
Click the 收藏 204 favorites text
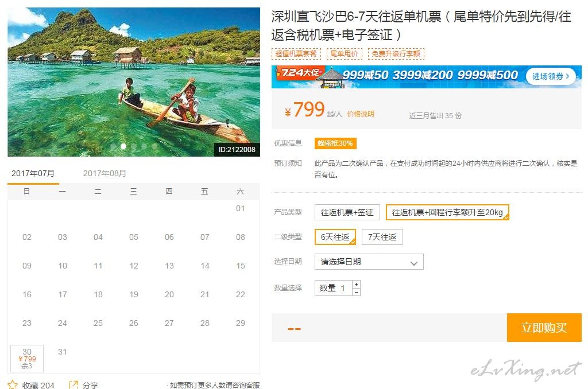[38, 385]
